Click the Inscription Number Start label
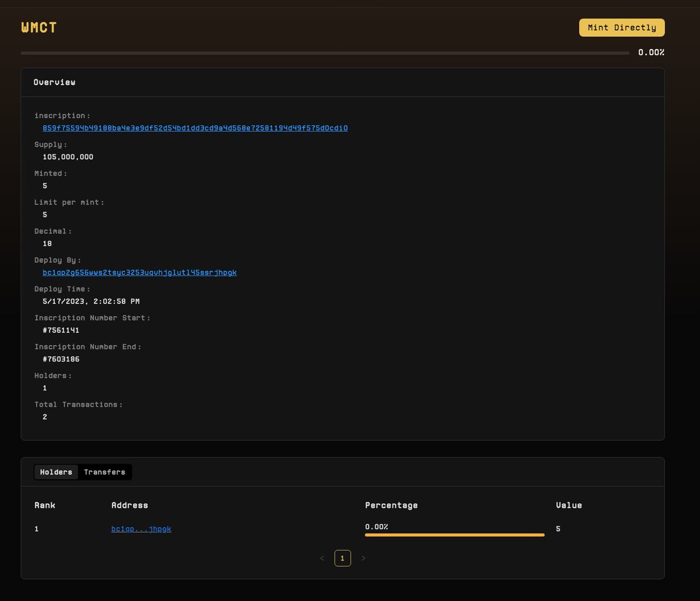Image resolution: width=700 pixels, height=601 pixels. [92, 318]
